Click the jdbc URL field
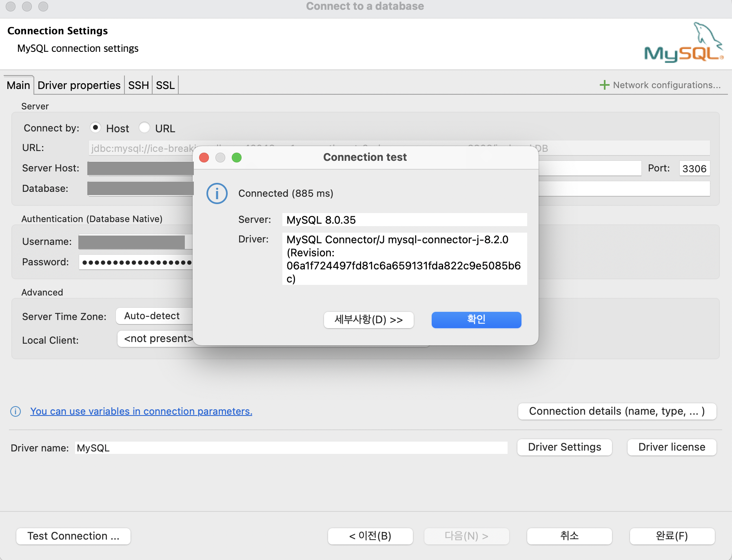This screenshot has height=560, width=732. click(399, 148)
